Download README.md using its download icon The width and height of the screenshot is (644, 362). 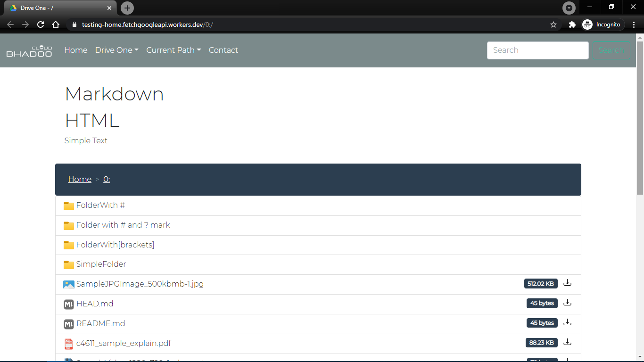tap(567, 322)
